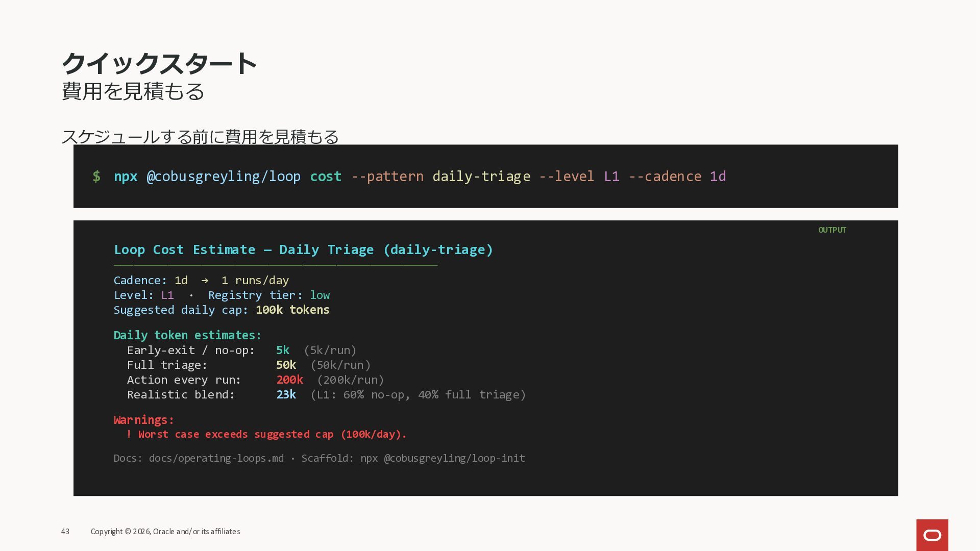
Task: Click Daily token estimates: heading
Action: tap(187, 335)
